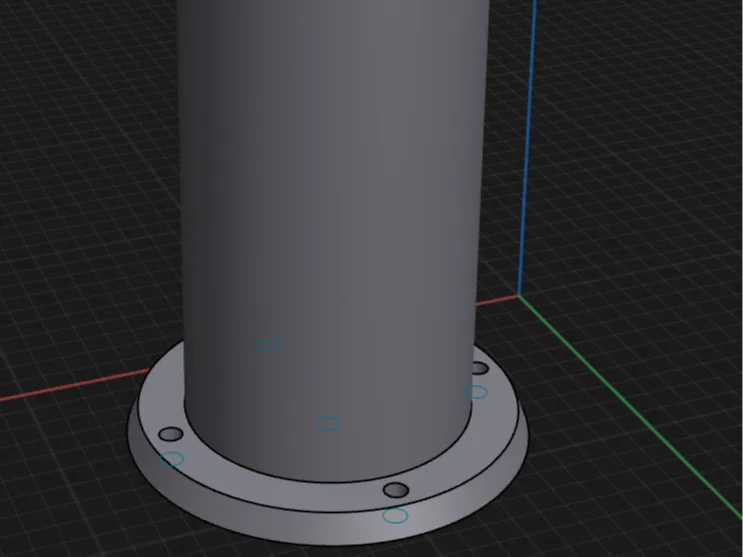
Task: Select the blue sketch circle below the left bolt hole
Action: tap(172, 459)
